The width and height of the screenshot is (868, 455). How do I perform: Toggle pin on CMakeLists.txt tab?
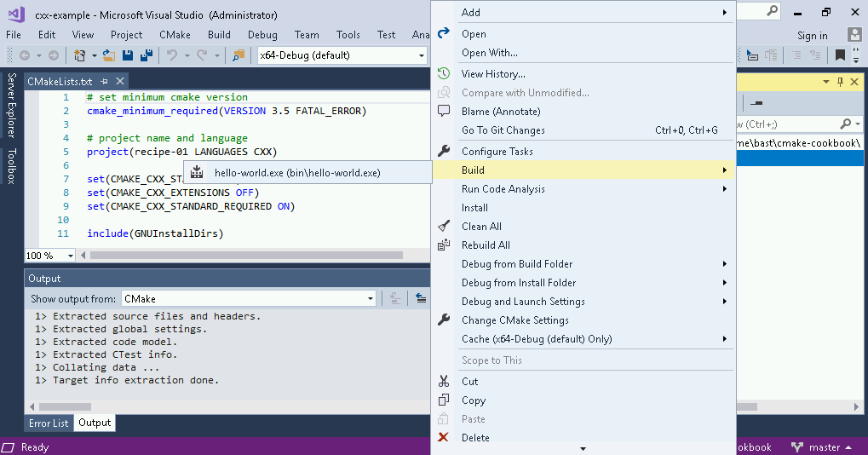coord(105,82)
